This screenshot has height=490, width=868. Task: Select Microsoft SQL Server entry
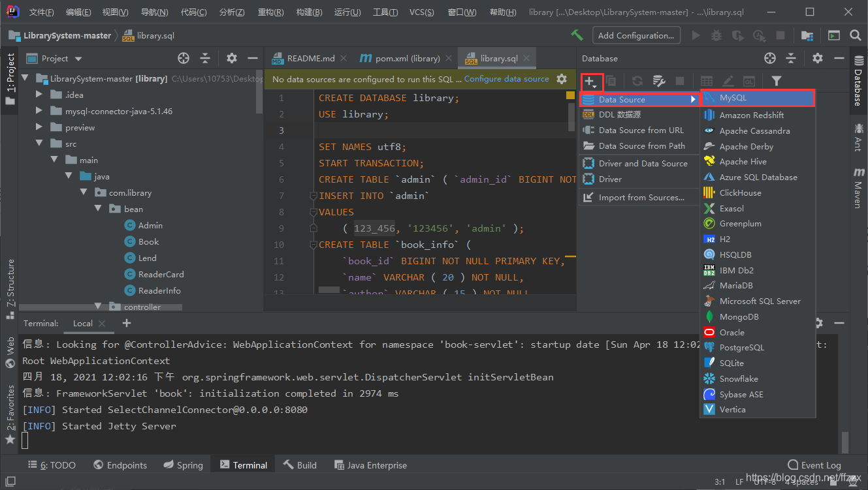758,301
